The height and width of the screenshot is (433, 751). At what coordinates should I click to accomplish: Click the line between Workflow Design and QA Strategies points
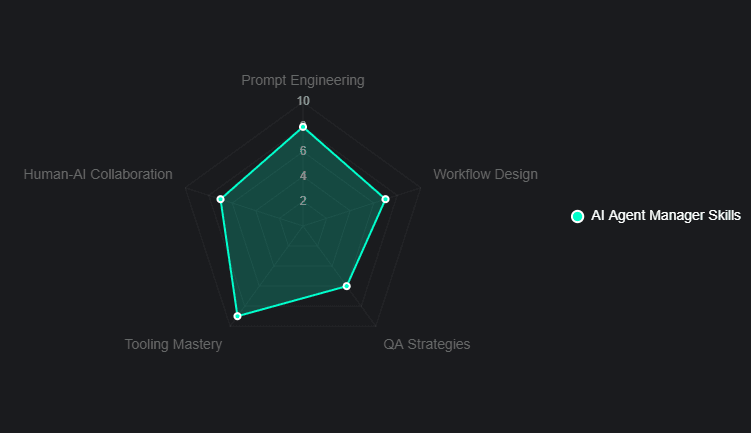pyautogui.click(x=366, y=243)
